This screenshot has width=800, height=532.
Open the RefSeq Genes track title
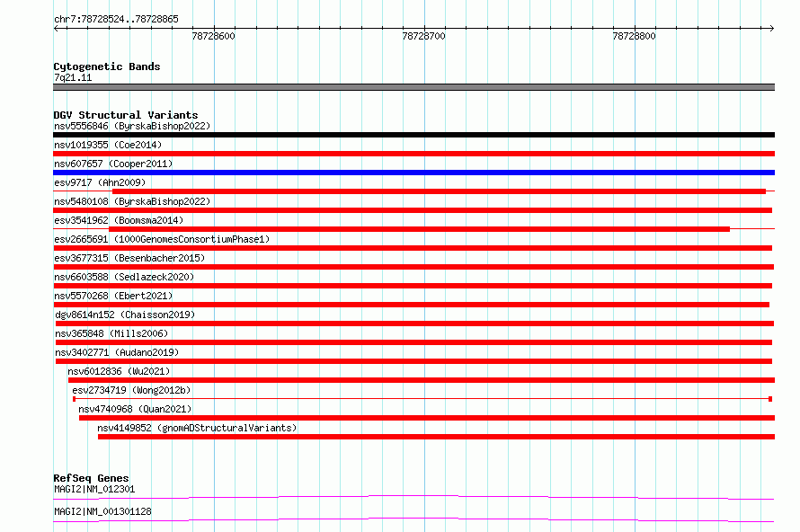pyautogui.click(x=91, y=478)
